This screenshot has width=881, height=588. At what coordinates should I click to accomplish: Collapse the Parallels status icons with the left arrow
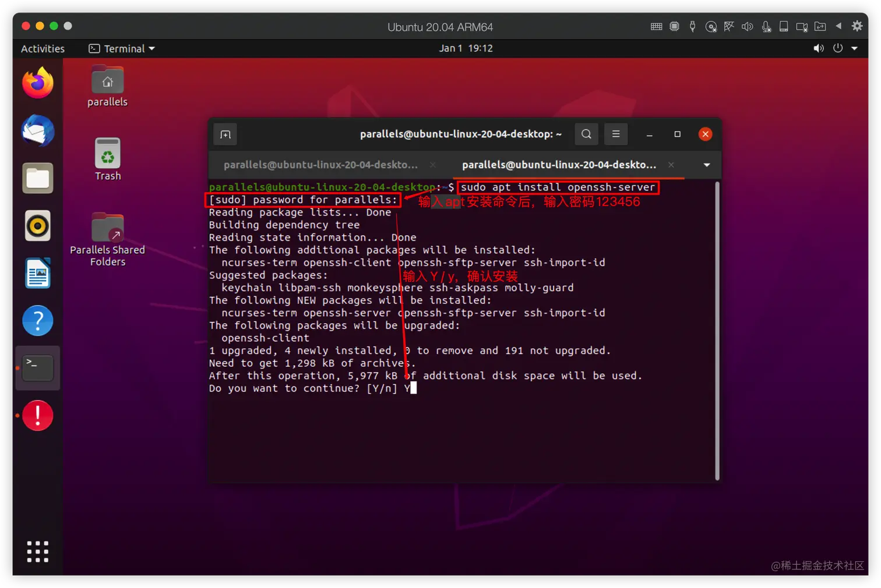(x=838, y=26)
